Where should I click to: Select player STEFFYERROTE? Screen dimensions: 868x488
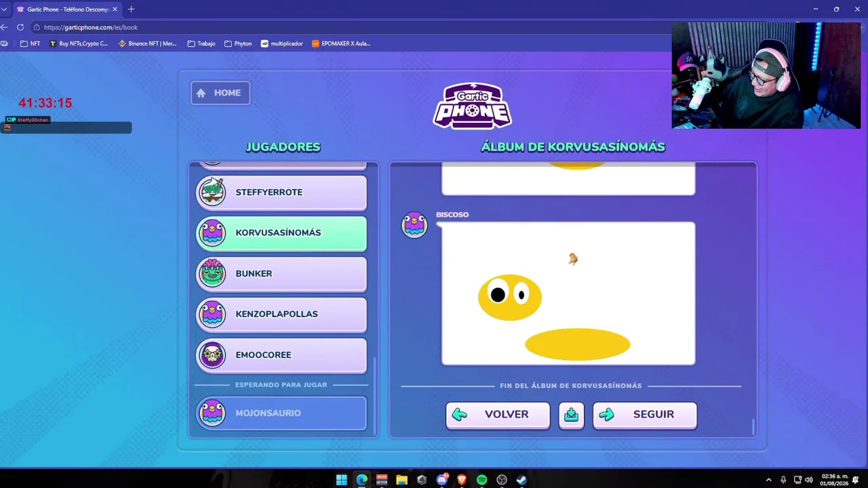coord(281,192)
